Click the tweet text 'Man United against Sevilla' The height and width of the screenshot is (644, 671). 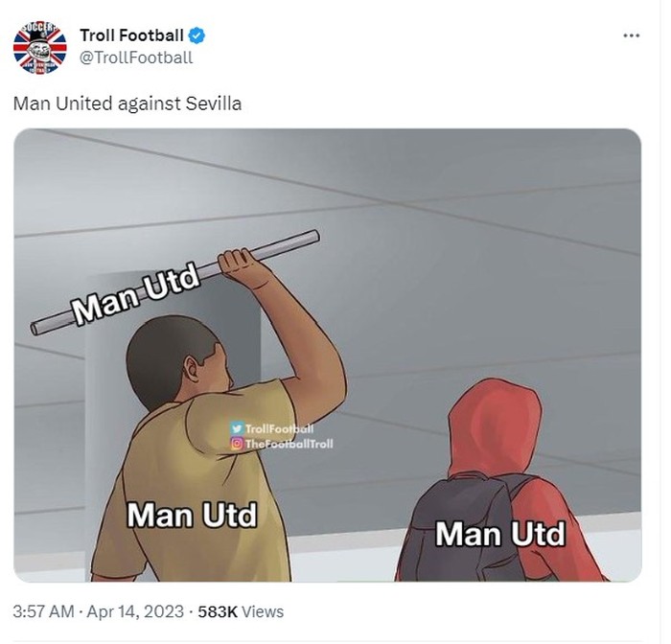point(127,103)
